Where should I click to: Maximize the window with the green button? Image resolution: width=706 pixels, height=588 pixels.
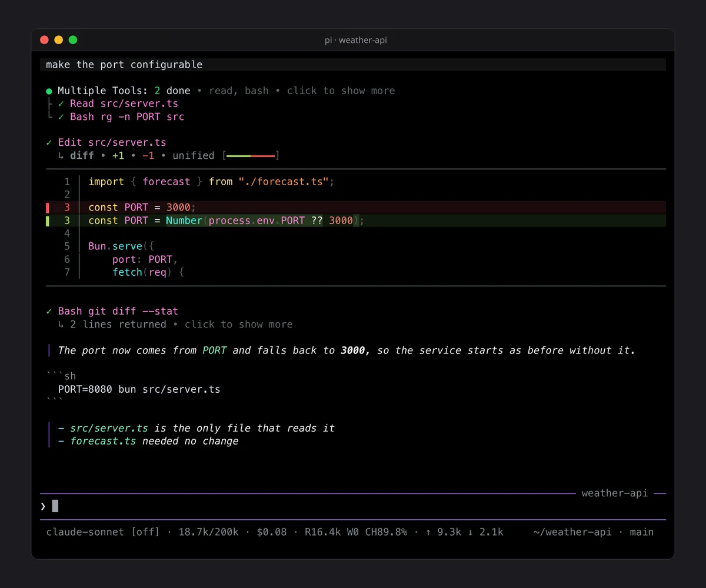pyautogui.click(x=73, y=40)
